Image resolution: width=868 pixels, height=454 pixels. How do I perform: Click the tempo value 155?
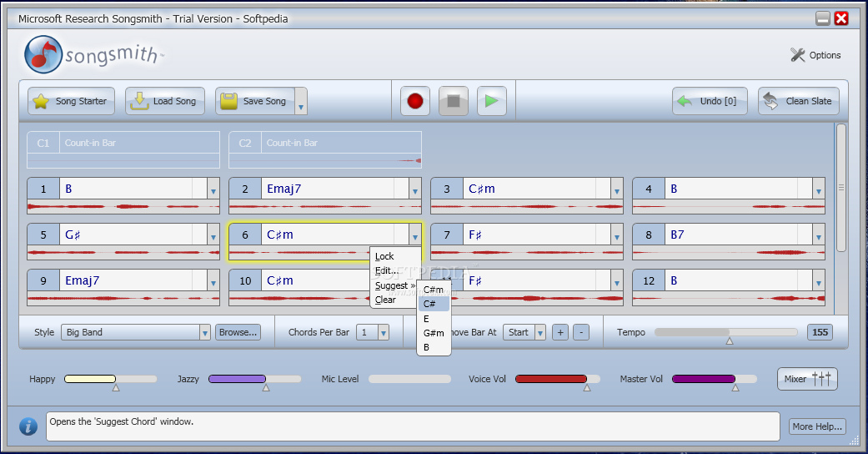click(820, 333)
